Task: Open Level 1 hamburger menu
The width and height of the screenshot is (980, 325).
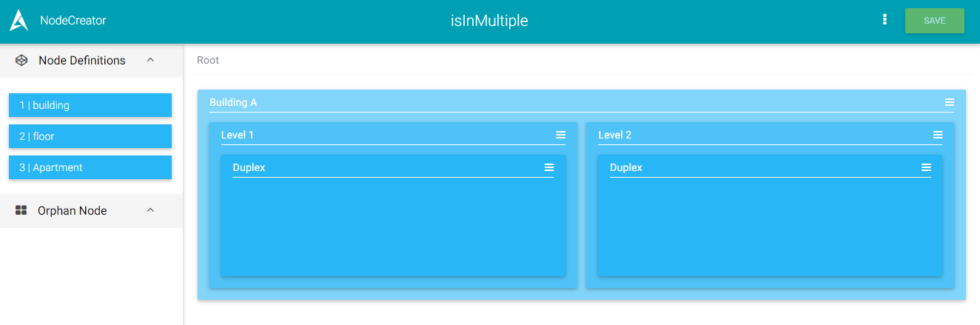Action: pyautogui.click(x=561, y=135)
